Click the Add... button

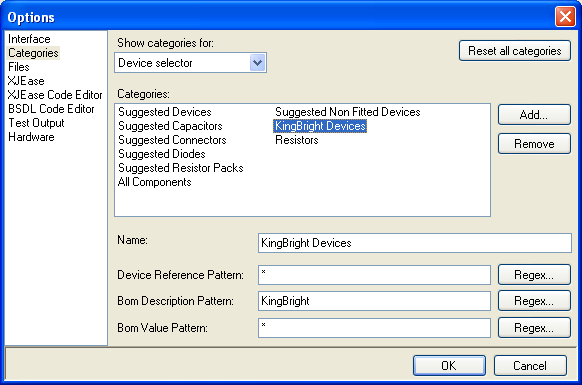click(x=534, y=115)
